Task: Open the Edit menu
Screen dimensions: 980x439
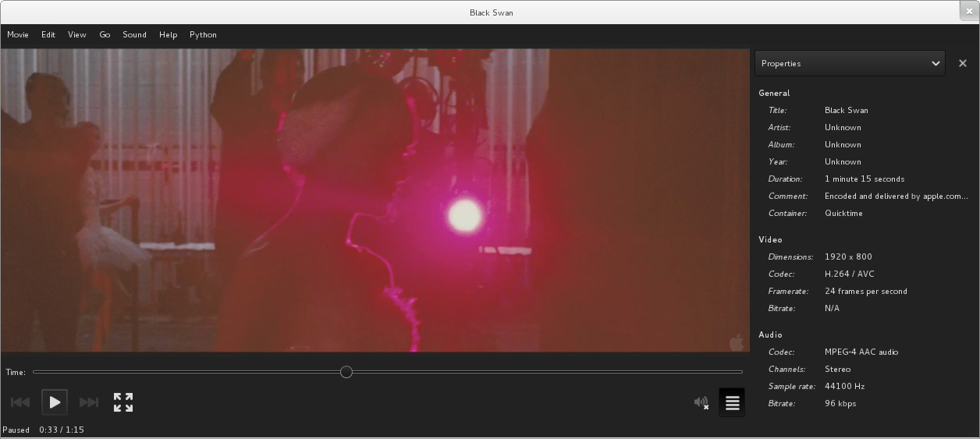Action: pos(48,34)
